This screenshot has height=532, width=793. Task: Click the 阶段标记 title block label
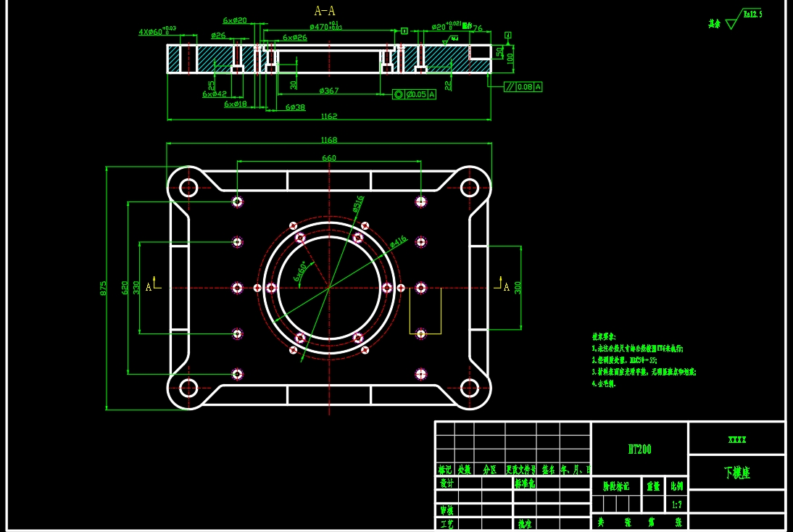pos(616,486)
